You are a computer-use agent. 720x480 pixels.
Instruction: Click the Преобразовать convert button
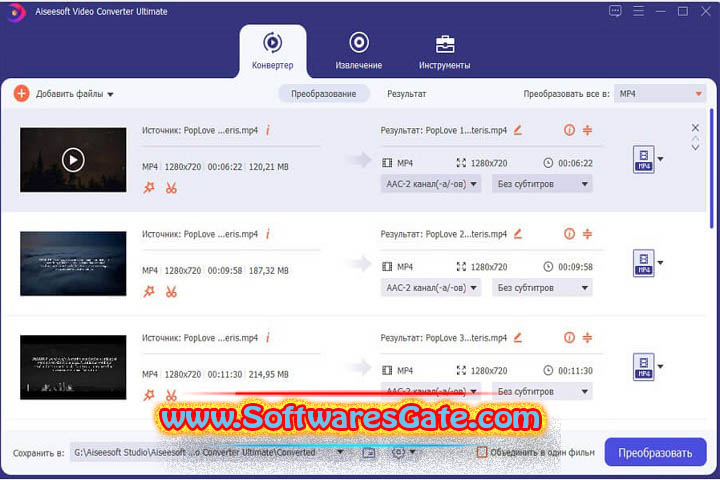click(x=655, y=452)
